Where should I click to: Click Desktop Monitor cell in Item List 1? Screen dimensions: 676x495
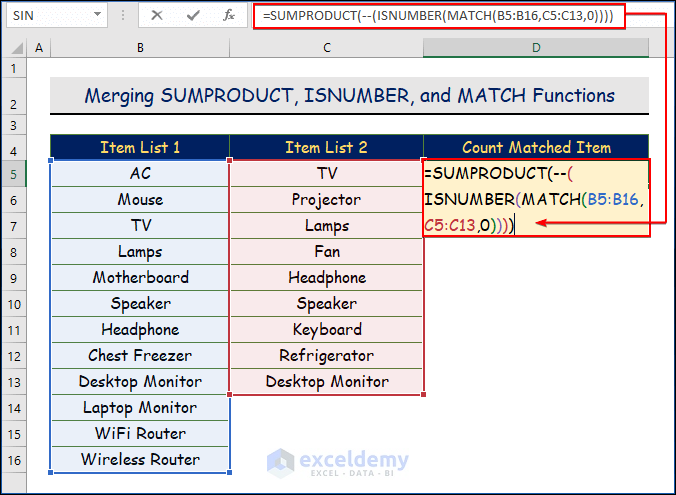pyautogui.click(x=140, y=382)
